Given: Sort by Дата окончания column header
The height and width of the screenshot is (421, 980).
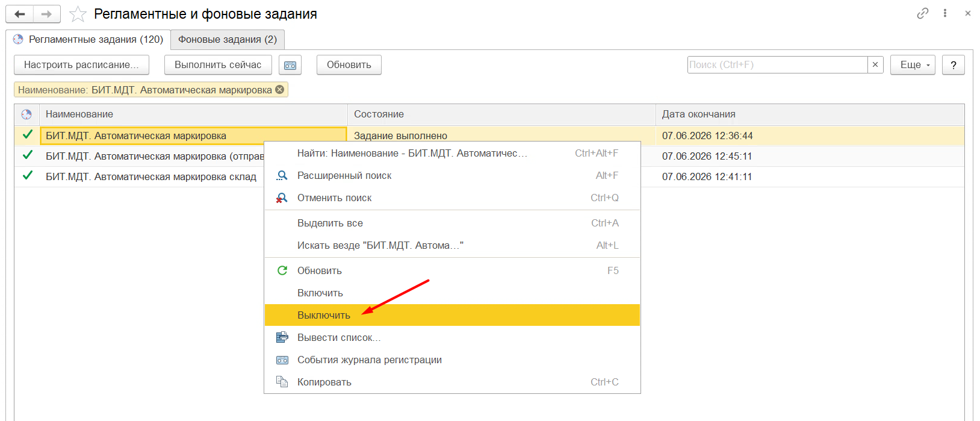Looking at the screenshot, I should tap(810, 114).
